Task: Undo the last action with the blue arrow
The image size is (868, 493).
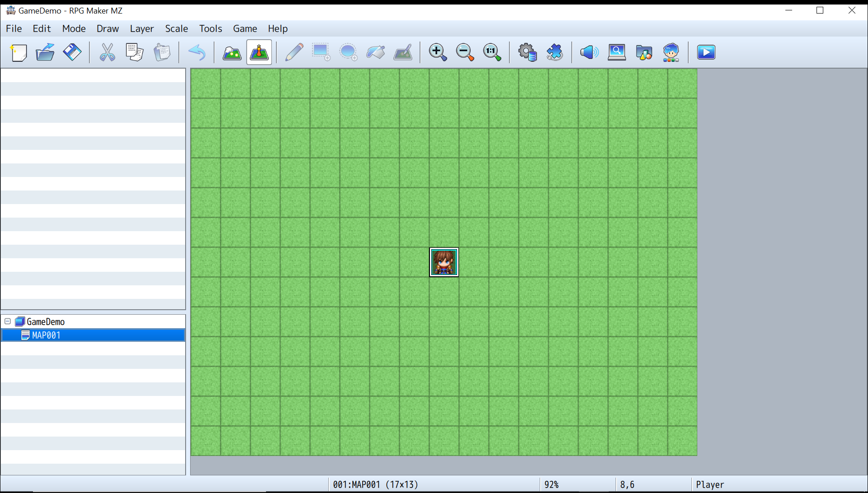Action: click(197, 52)
